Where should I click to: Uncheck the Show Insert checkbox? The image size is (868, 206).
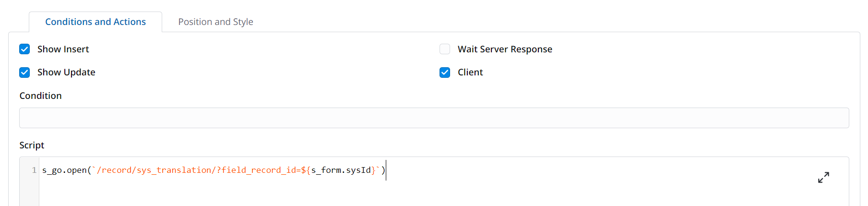[x=24, y=49]
